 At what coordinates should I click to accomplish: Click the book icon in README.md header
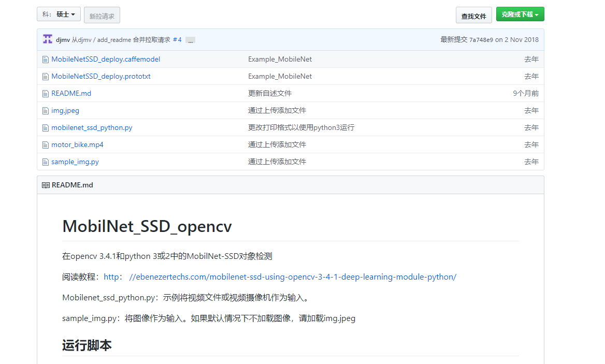(x=46, y=185)
